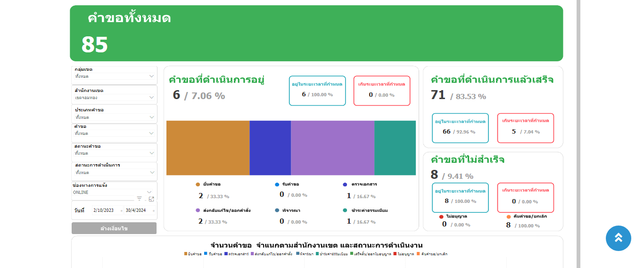Viewport: 644px width, 268px height.
Task: Click the filter icon on ช่องทางการแจ้ง slicer
Action: coord(139,199)
